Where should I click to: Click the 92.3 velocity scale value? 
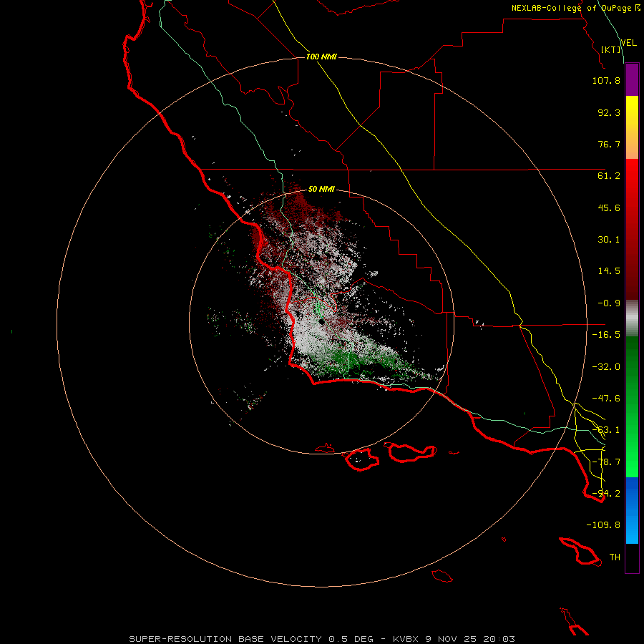(x=609, y=112)
